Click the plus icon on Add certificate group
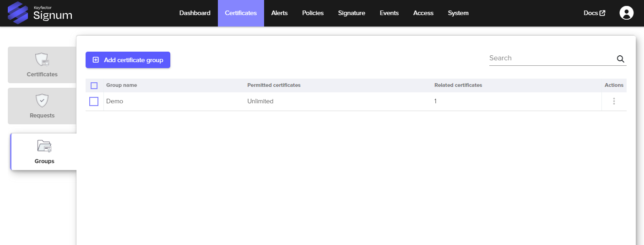Image resolution: width=644 pixels, height=245 pixels. pyautogui.click(x=96, y=60)
